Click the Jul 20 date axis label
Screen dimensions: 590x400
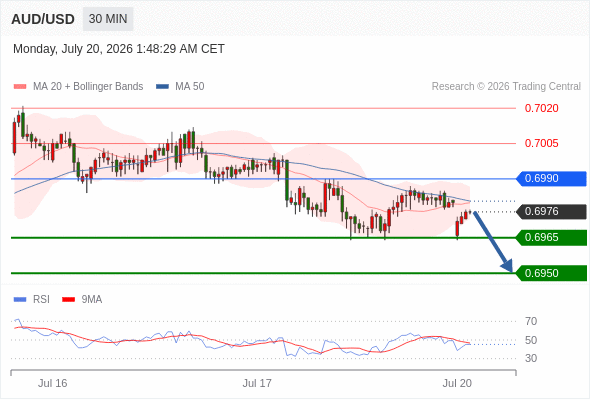457,383
